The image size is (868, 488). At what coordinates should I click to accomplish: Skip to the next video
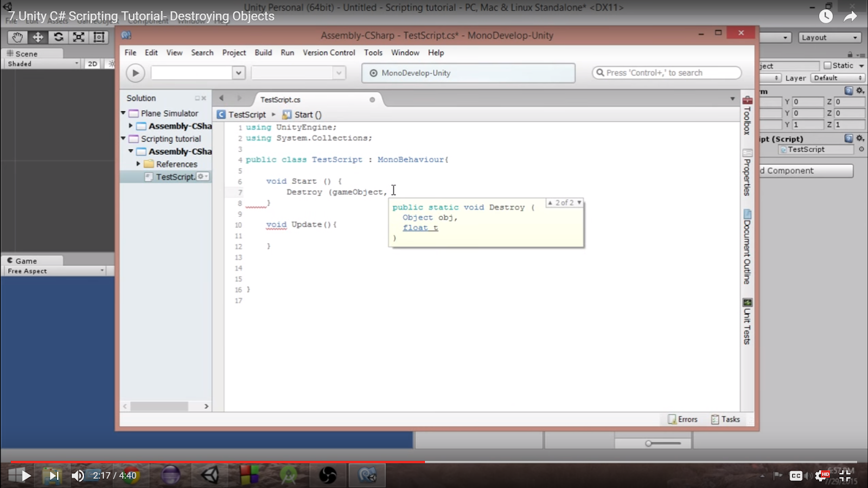coord(54,476)
